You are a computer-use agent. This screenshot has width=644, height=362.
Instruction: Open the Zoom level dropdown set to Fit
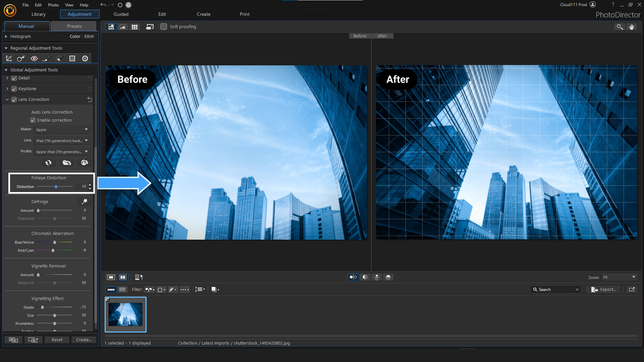pos(619,277)
